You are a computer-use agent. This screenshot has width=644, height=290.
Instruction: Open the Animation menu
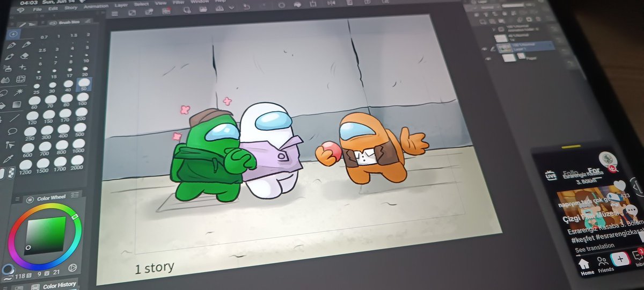click(95, 6)
